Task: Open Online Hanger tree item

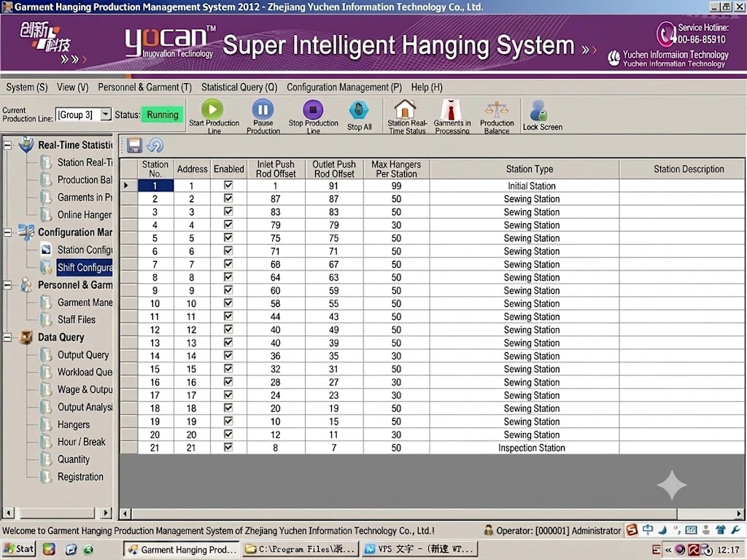Action: click(85, 215)
